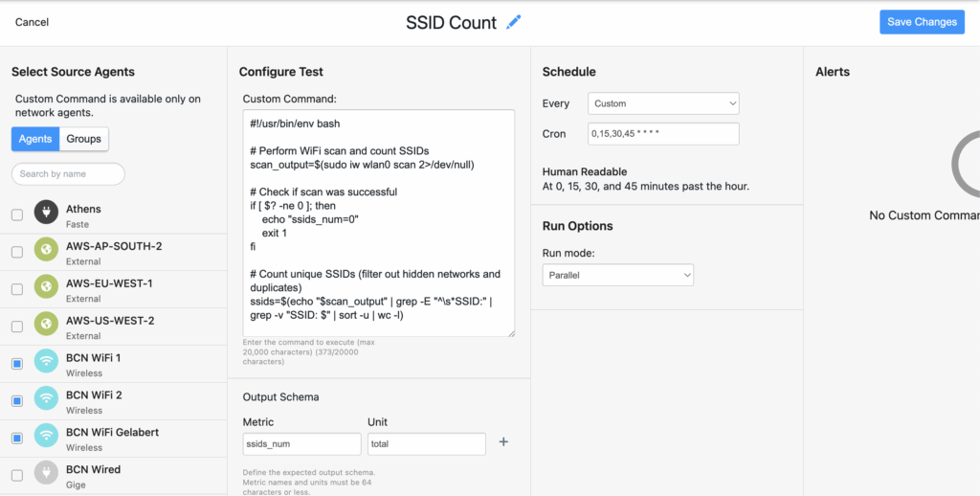The height and width of the screenshot is (496, 980).
Task: Click the pencil edit icon beside SSID Count
Action: [514, 22]
